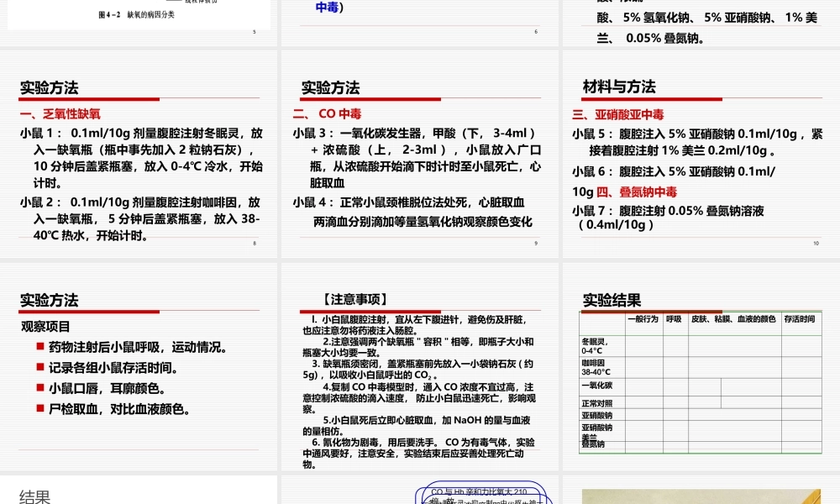Click the table header 存活时间
The width and height of the screenshot is (840, 504).
tap(800, 319)
